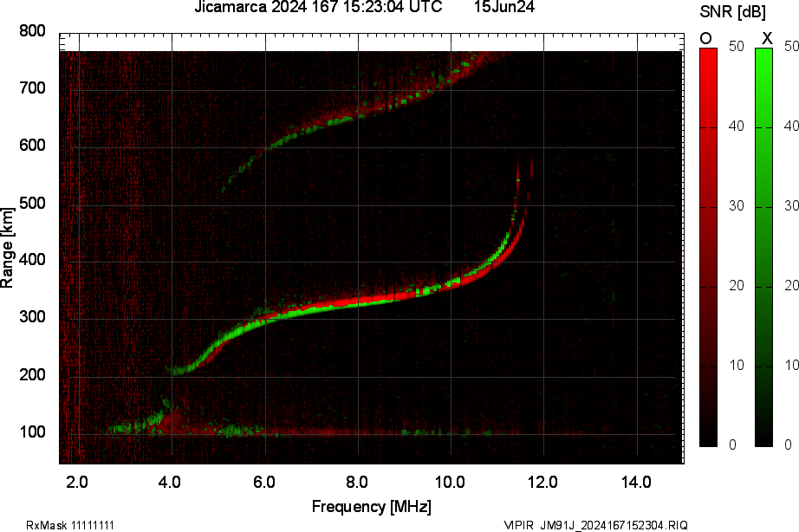799x532 pixels.
Task: Click the 2.0 frequency axis tick label
Action: (x=77, y=482)
